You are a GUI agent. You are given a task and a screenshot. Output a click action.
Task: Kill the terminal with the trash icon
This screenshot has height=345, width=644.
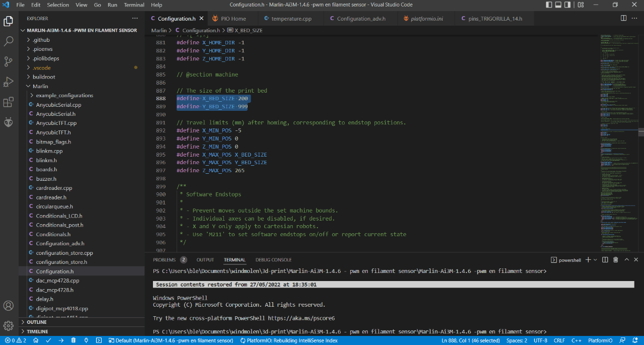(x=615, y=260)
